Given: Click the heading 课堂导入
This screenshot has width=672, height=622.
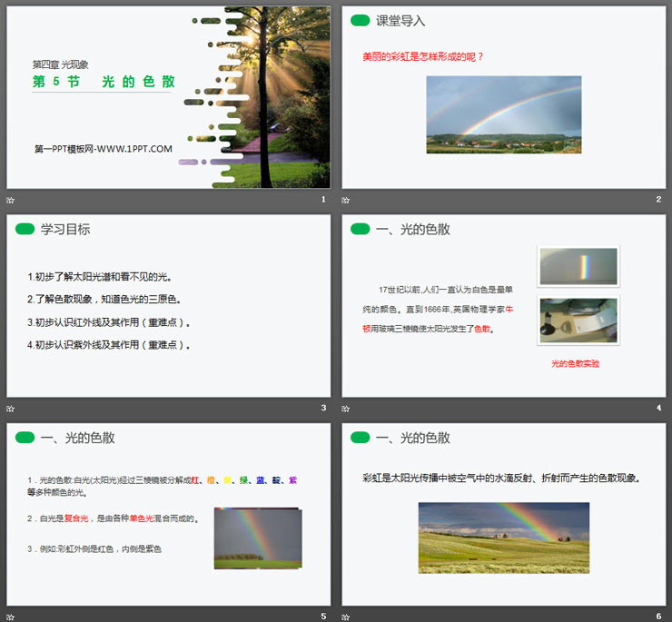Looking at the screenshot, I should (x=400, y=21).
